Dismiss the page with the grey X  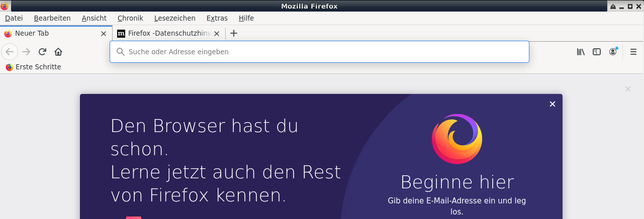pos(627,89)
